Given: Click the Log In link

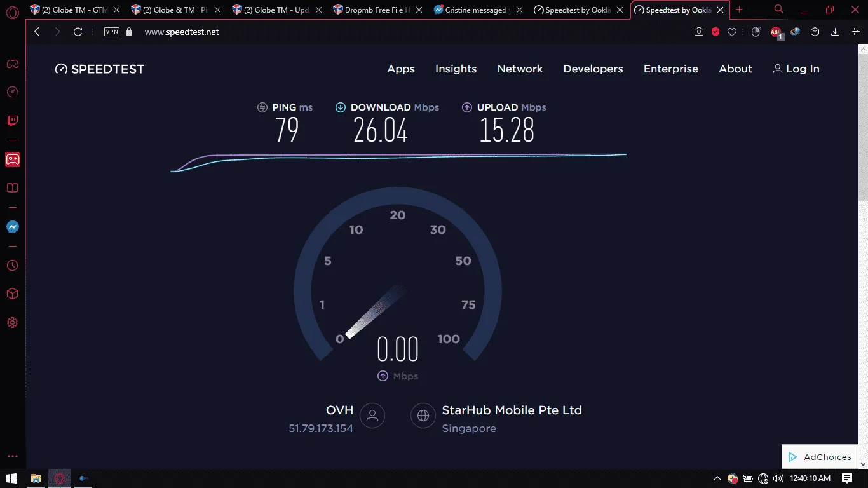Looking at the screenshot, I should point(796,69).
